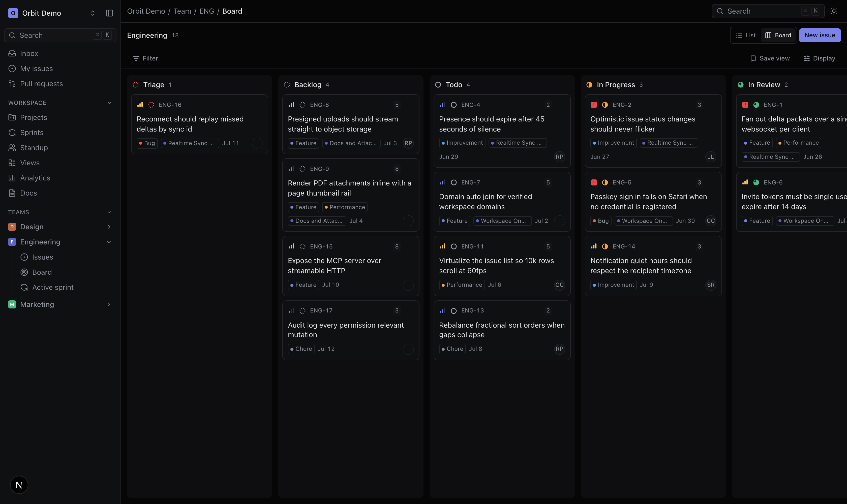Open Engineering Issues in sidebar
Screen dimensions: 847x504
pos(66,257)
